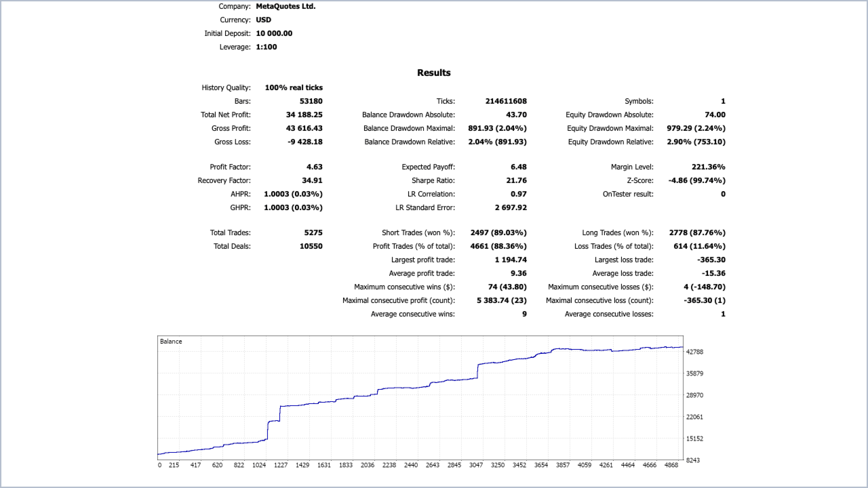Select Balance Drawdown Maximal value "891.93 (2.04%)"
The width and height of the screenshot is (868, 488).
tap(498, 128)
